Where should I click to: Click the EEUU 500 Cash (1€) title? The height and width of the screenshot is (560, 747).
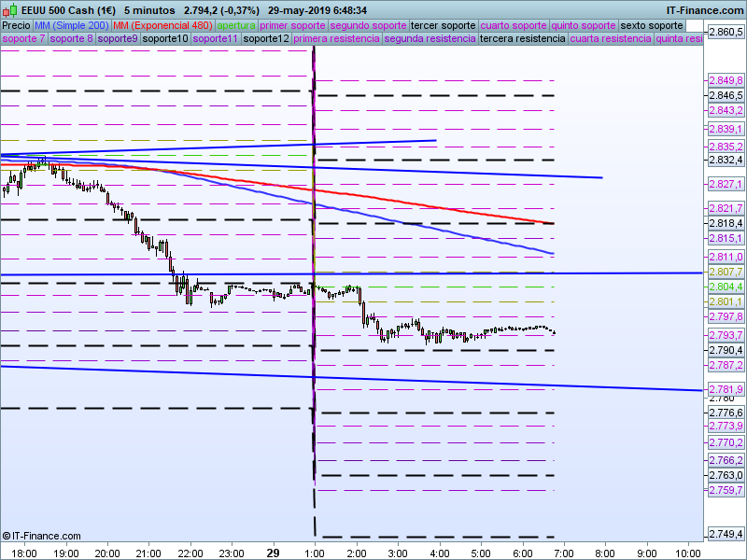pyautogui.click(x=68, y=10)
